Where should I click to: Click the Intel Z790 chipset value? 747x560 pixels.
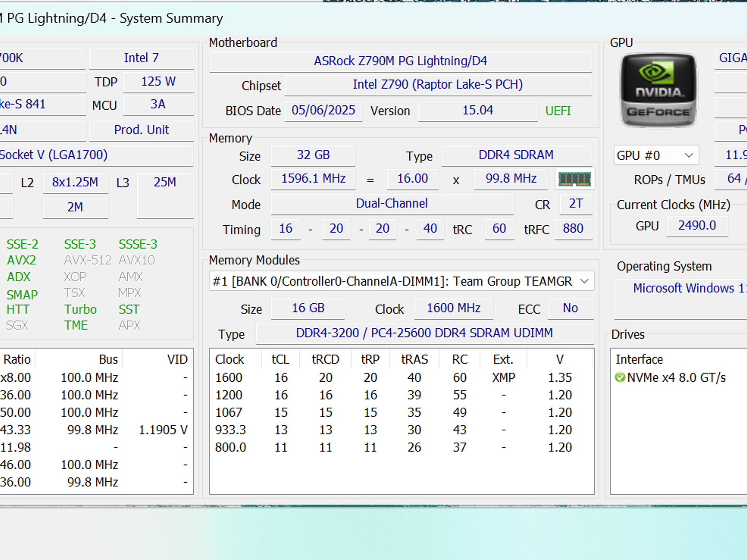[438, 85]
